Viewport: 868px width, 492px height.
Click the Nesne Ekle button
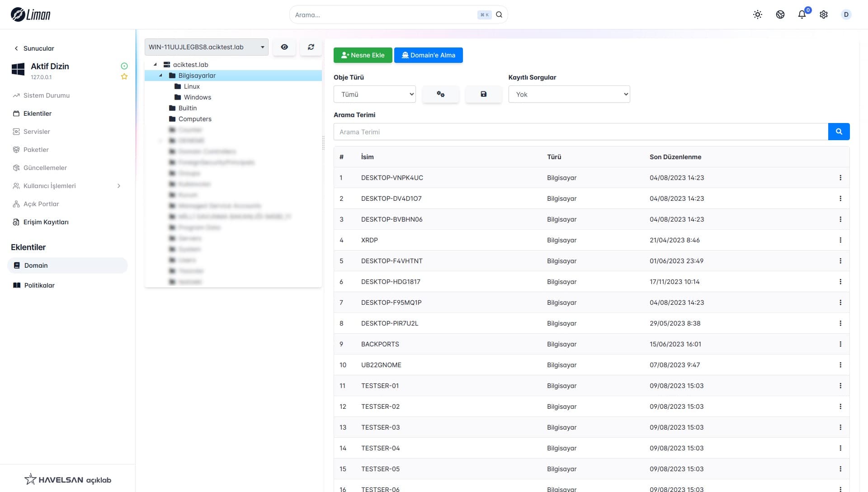(363, 55)
